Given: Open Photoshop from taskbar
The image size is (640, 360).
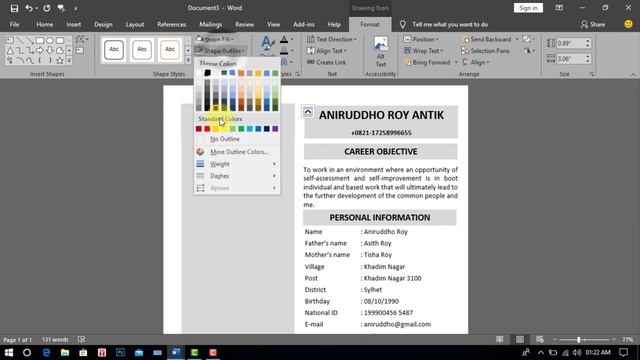Looking at the screenshot, I should 120,352.
